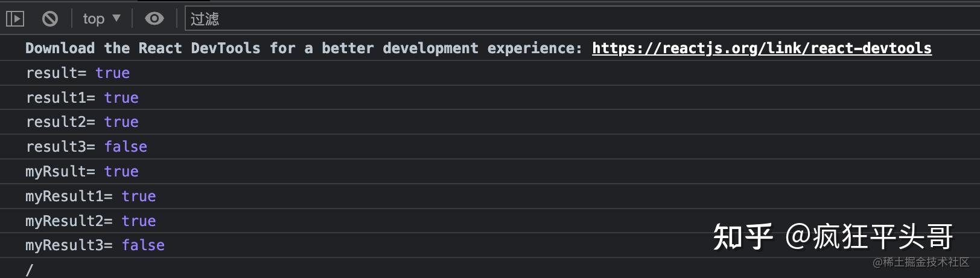Select the 'result1= true' log line
980x278 pixels.
click(x=490, y=97)
